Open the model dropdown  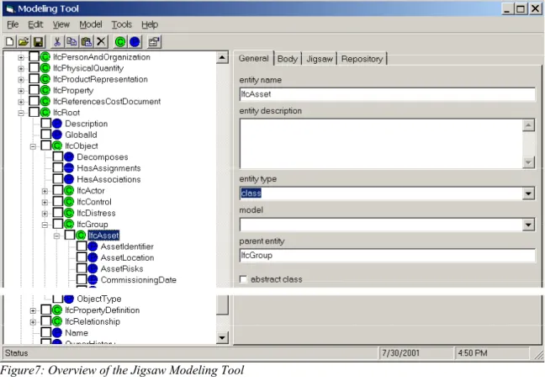[528, 225]
